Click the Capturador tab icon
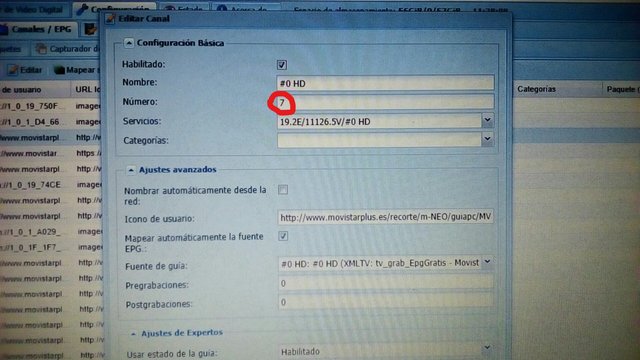This screenshot has width=640, height=360. point(41,49)
